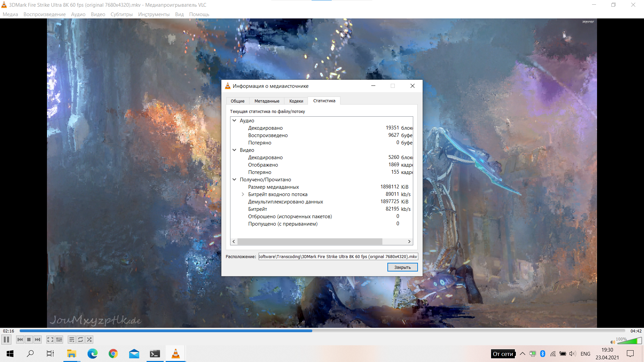Viewport: 644px width, 362px height.
Task: Open the Медиа menu
Action: point(10,14)
